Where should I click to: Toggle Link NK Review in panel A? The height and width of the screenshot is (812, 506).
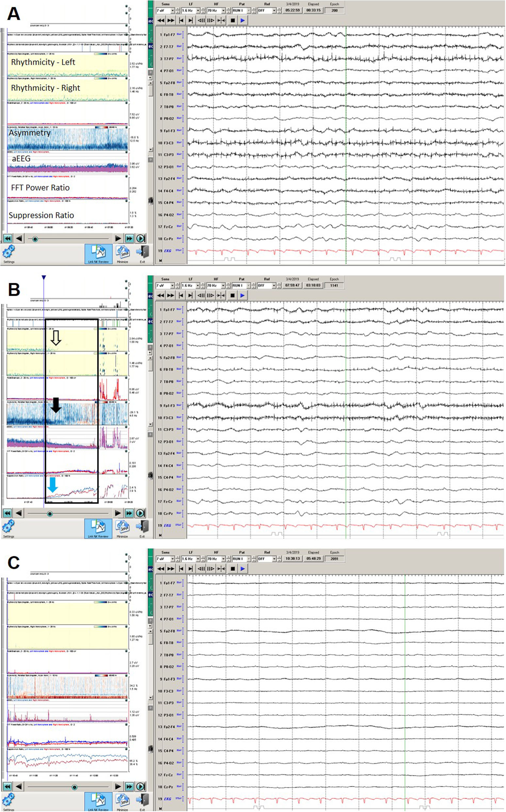click(98, 254)
